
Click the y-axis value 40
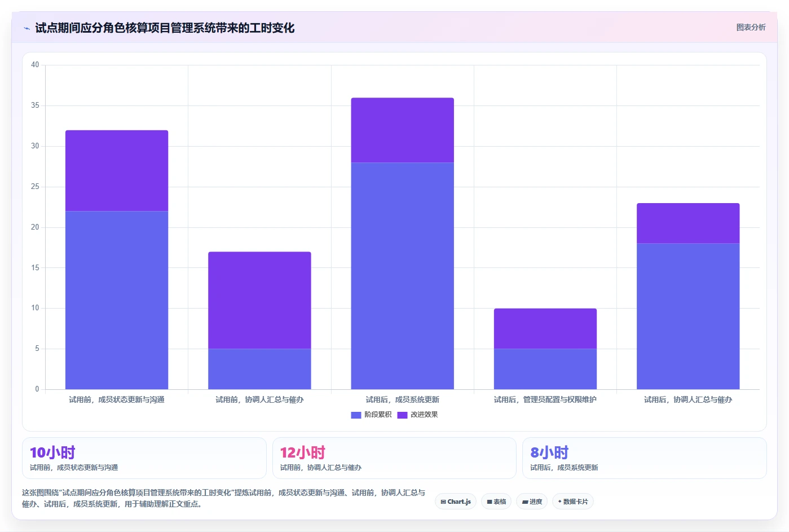tap(35, 65)
